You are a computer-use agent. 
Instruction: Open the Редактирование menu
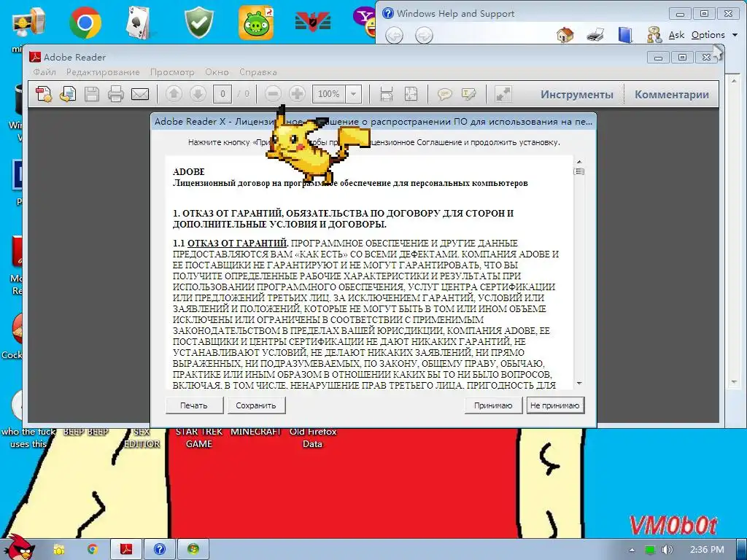[103, 72]
